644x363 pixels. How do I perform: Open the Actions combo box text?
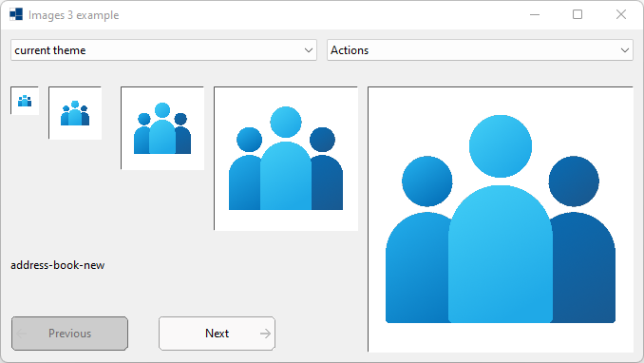pyautogui.click(x=350, y=50)
